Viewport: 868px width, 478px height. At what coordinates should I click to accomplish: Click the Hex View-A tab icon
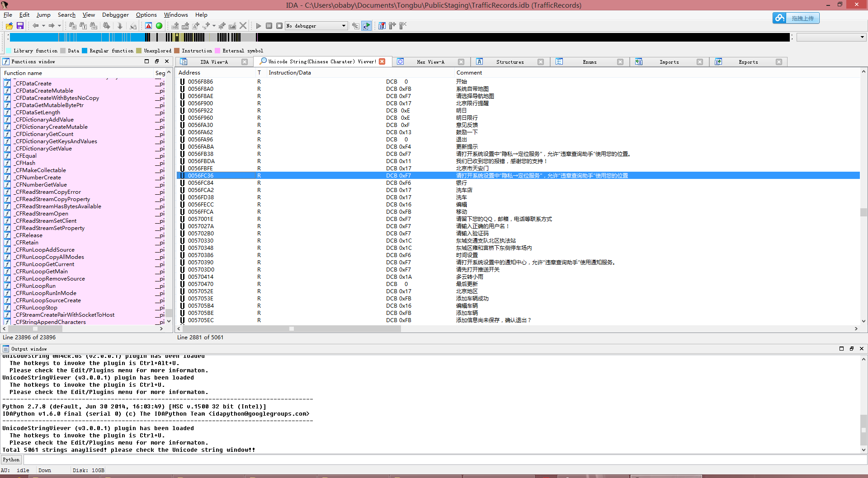tap(401, 62)
